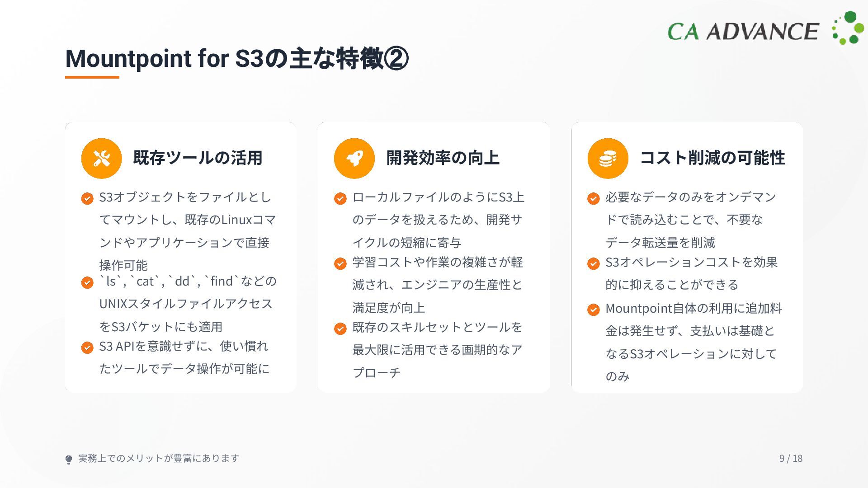Click the check icon beside S3オブジェクト bullet
The width and height of the screenshot is (868, 488).
[87, 198]
